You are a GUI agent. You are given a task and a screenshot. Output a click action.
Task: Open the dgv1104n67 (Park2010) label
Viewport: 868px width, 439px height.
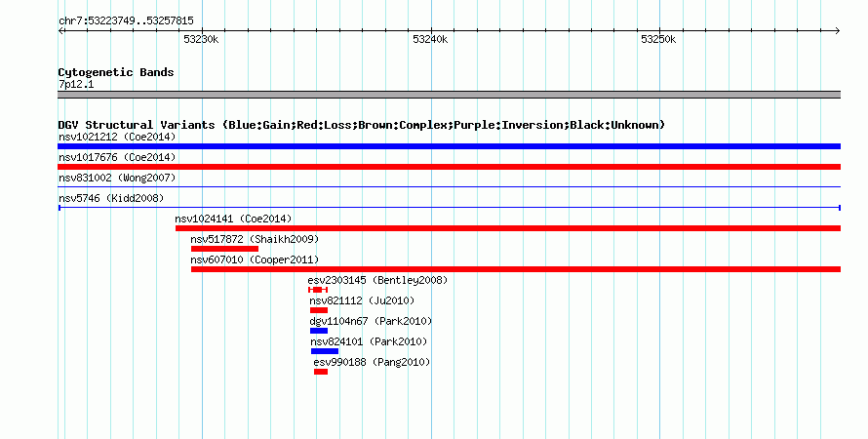click(371, 321)
